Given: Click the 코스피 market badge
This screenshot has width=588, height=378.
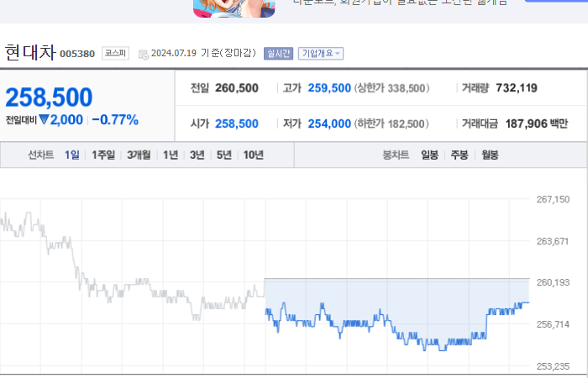Looking at the screenshot, I should pyautogui.click(x=115, y=53).
